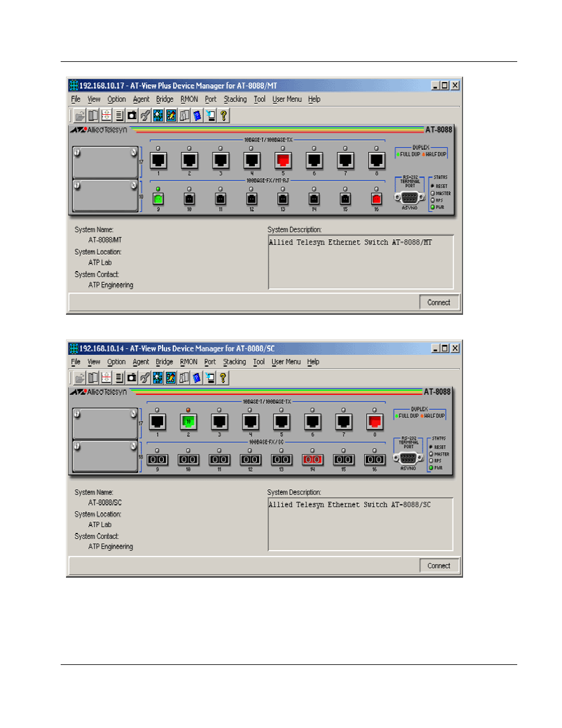
Task: Open the Stacking menu in the AT-8088/MT window
Action: click(235, 100)
